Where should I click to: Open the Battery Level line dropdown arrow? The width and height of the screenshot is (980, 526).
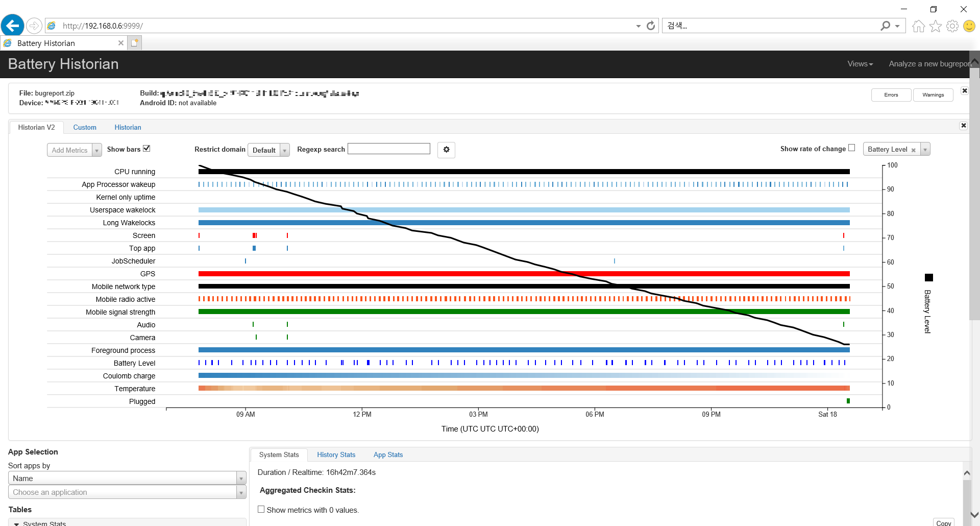[925, 149]
